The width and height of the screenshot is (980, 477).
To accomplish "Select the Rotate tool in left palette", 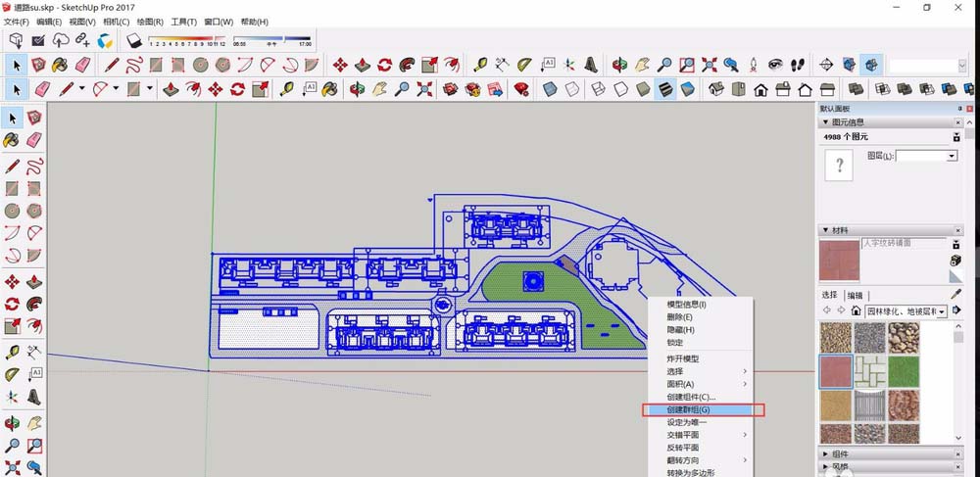I will (x=12, y=304).
